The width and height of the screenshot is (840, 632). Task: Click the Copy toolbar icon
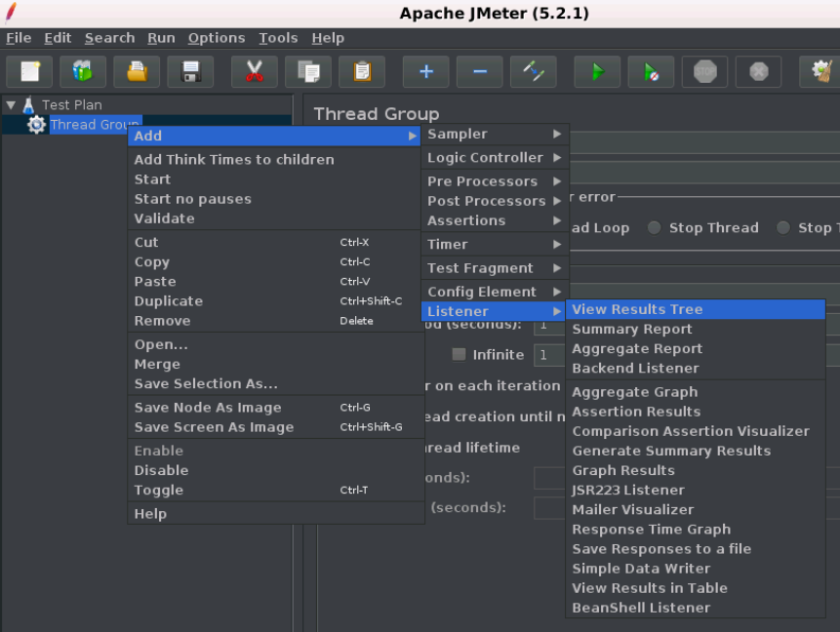point(308,71)
